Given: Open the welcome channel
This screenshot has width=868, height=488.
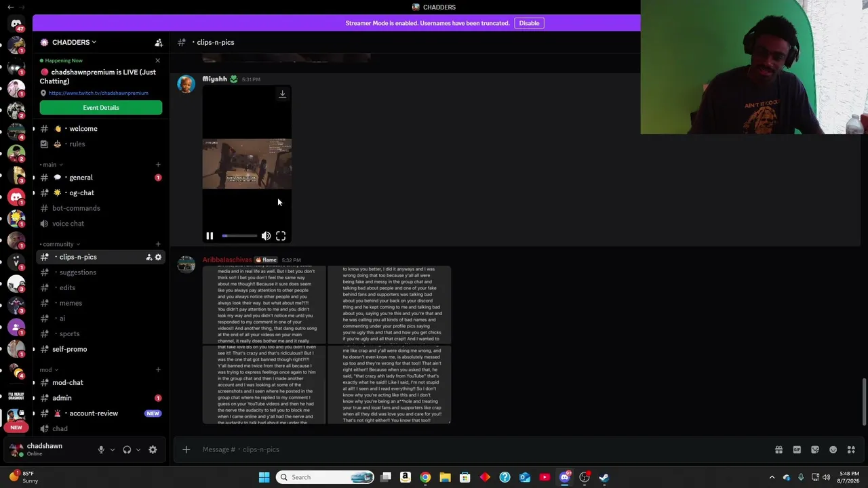Looking at the screenshot, I should pyautogui.click(x=100, y=129).
